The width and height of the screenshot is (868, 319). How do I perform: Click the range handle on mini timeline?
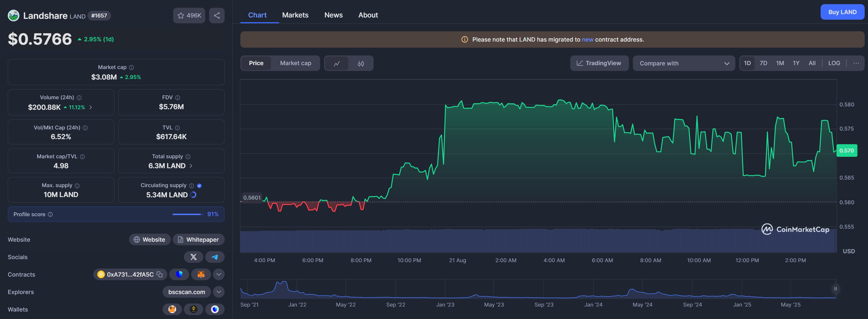pyautogui.click(x=835, y=289)
